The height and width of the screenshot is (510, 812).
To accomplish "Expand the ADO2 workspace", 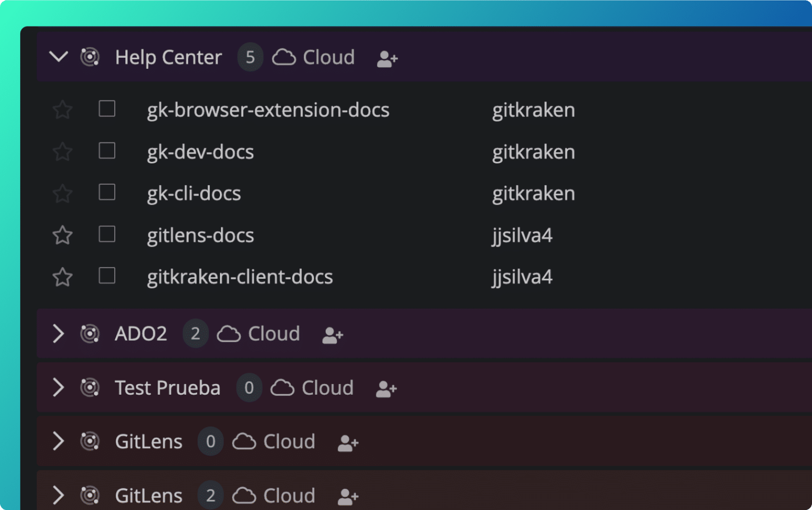I will pyautogui.click(x=58, y=334).
